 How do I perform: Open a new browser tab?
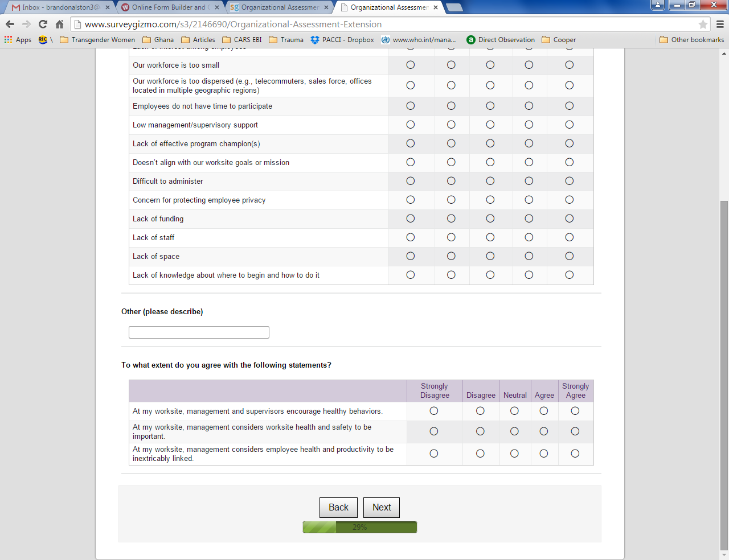454,7
